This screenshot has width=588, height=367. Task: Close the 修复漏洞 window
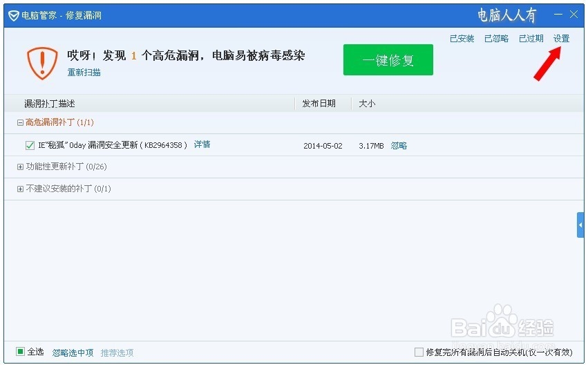coord(573,15)
